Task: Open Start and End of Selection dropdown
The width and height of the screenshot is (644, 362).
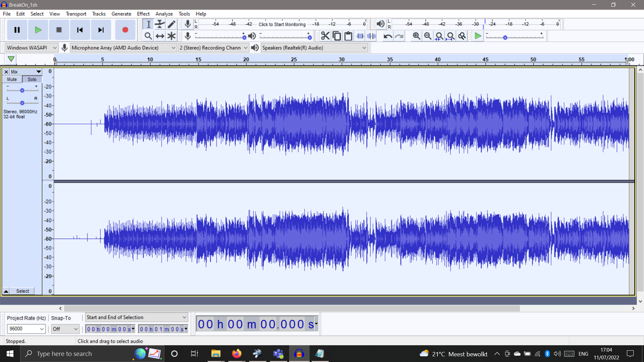Action: coord(136,317)
